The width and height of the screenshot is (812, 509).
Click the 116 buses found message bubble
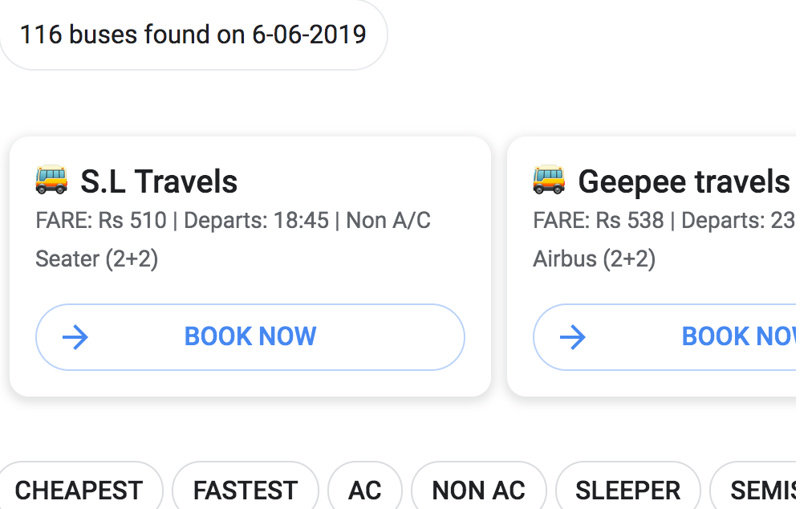pos(193,35)
